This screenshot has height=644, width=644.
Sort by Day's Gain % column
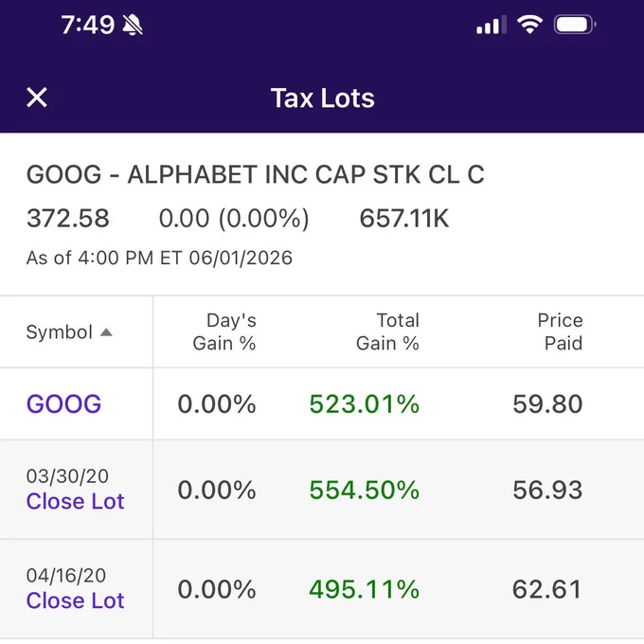pos(224,331)
